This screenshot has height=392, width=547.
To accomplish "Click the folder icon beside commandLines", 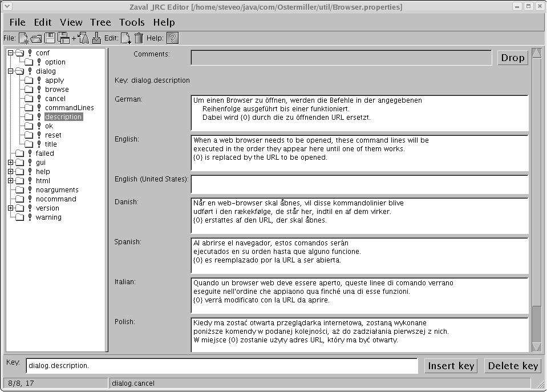I will click(29, 107).
